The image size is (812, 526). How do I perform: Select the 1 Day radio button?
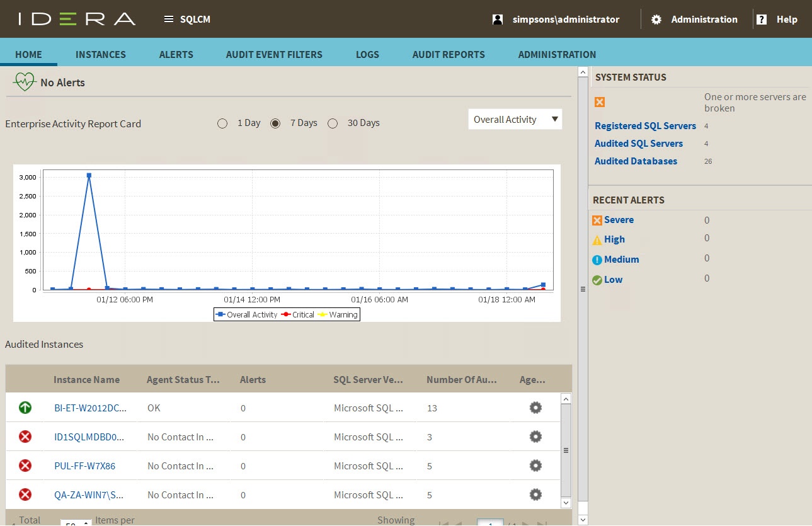pos(222,123)
